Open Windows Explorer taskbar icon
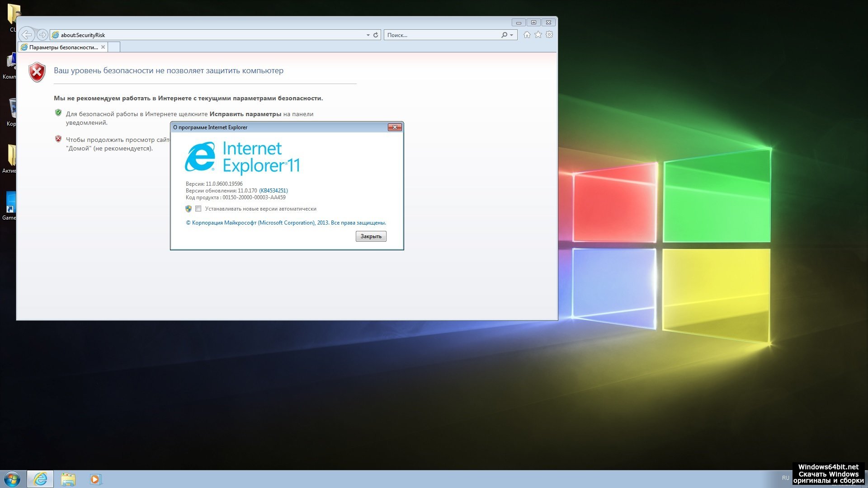Image resolution: width=868 pixels, height=488 pixels. coord(68,479)
